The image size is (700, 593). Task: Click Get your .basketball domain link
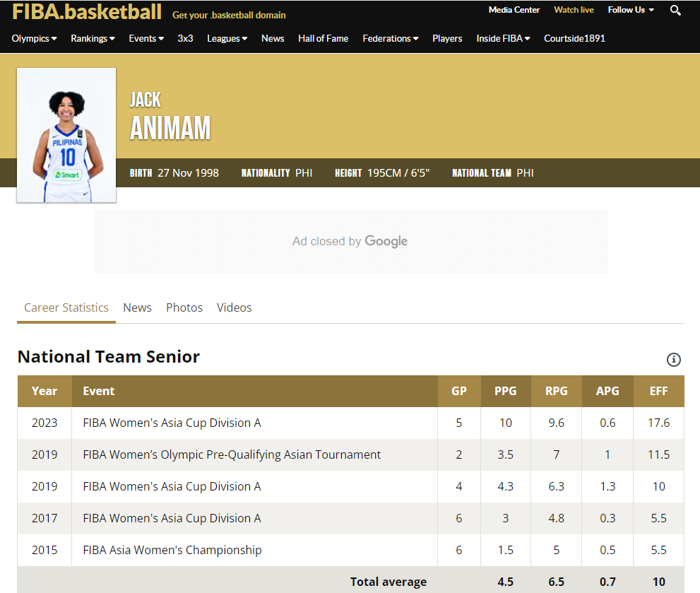[x=229, y=15]
